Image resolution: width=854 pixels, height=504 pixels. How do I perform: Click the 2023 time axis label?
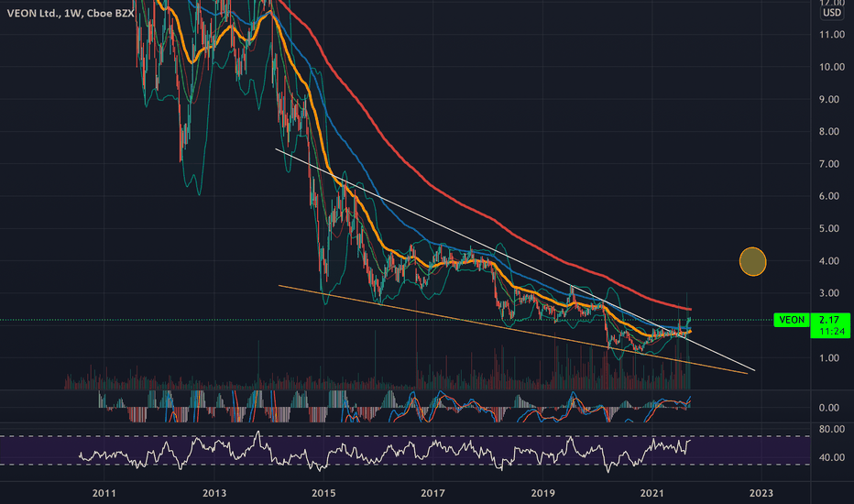[x=761, y=493]
